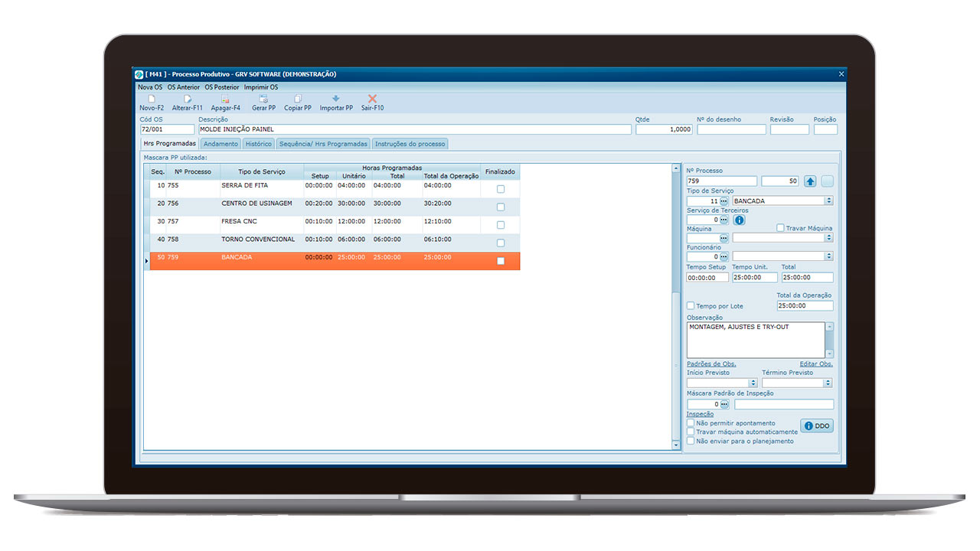This screenshot has width=980, height=551.
Task: Click the red X Sair-F10 icon
Action: pyautogui.click(x=373, y=99)
